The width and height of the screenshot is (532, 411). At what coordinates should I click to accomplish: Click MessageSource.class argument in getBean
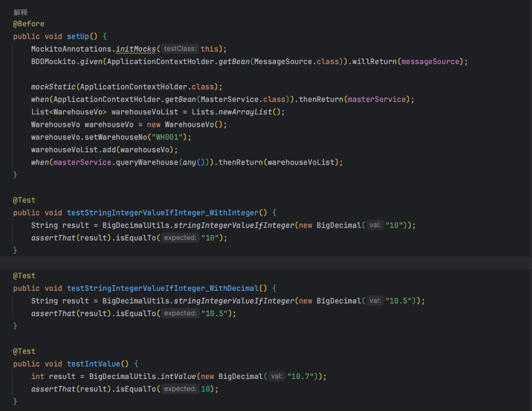(x=296, y=62)
